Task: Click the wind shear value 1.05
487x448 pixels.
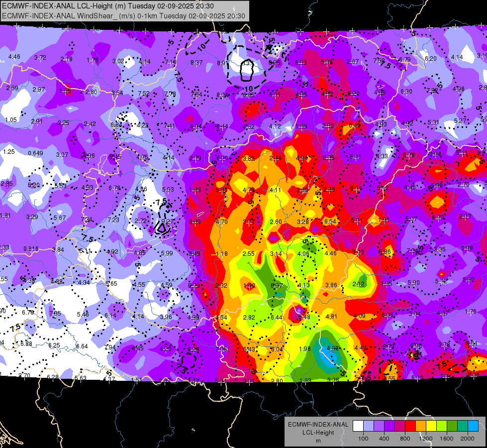Action: 11,119
